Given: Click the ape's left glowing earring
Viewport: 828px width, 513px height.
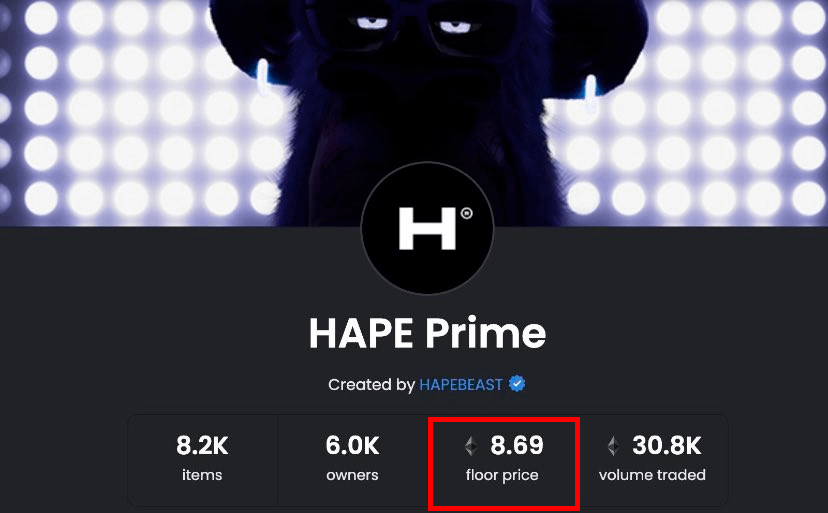Looking at the screenshot, I should click(x=262, y=77).
